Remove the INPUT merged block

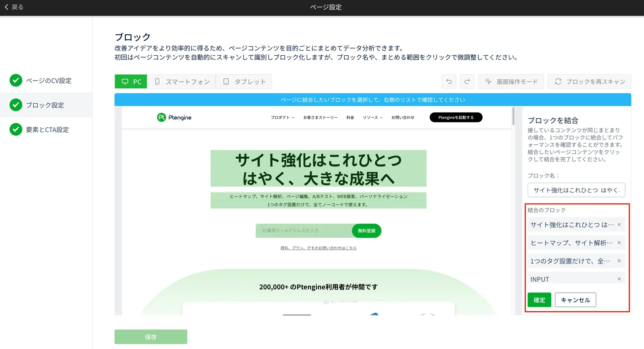coord(619,279)
